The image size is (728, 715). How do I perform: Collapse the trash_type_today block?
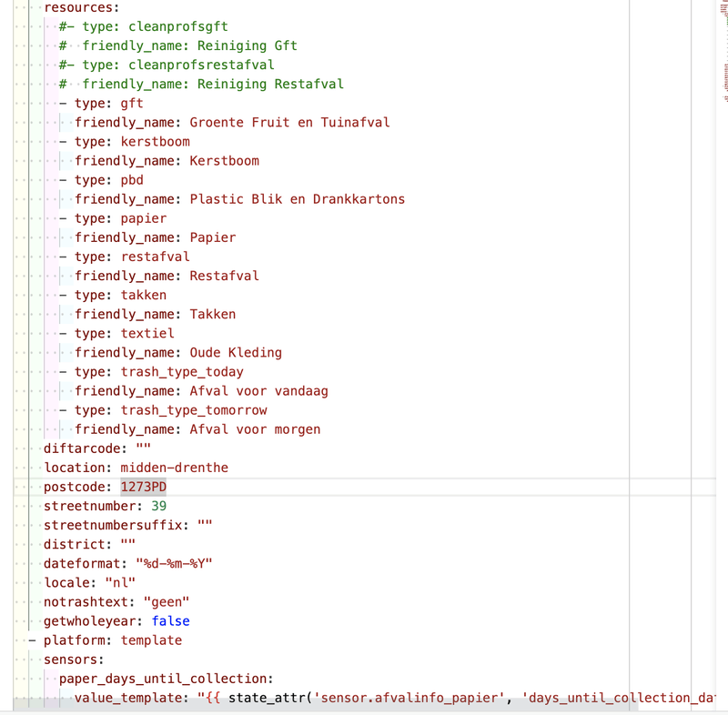61,371
